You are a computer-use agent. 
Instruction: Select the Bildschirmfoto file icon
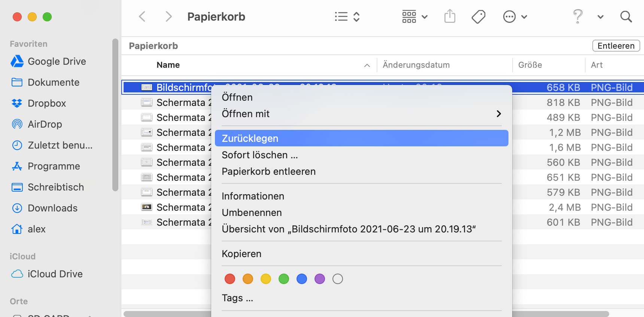(x=146, y=87)
